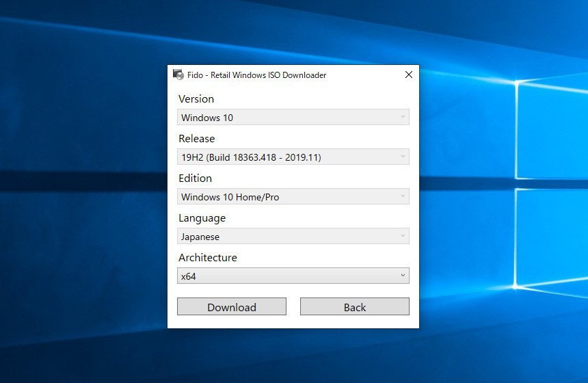This screenshot has width=588, height=383.
Task: Click the Language label
Action: pos(202,218)
